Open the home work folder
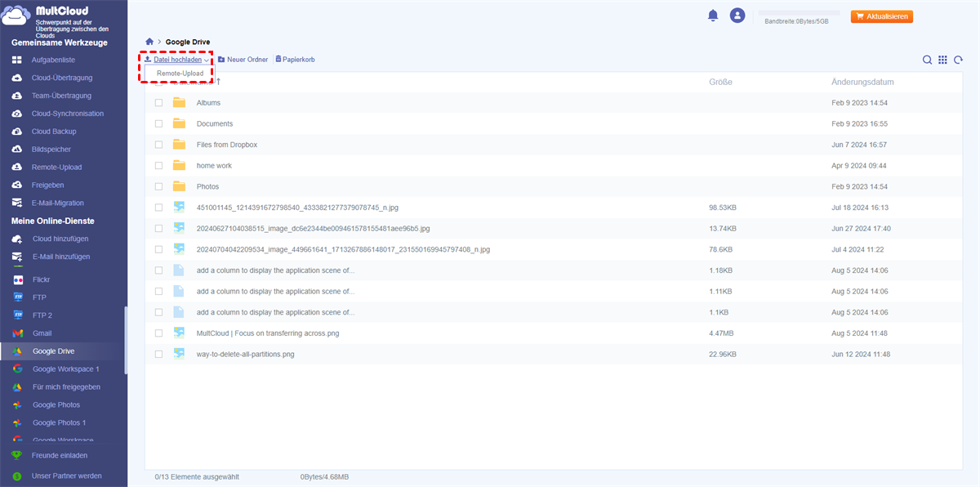Screen dimensions: 980x487 (214, 166)
